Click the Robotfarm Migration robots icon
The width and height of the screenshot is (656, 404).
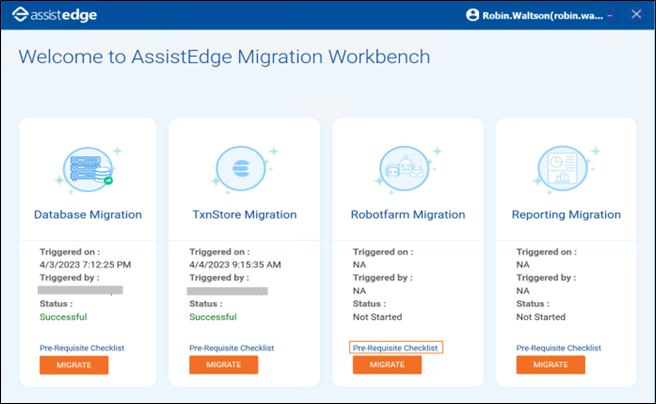tap(404, 168)
